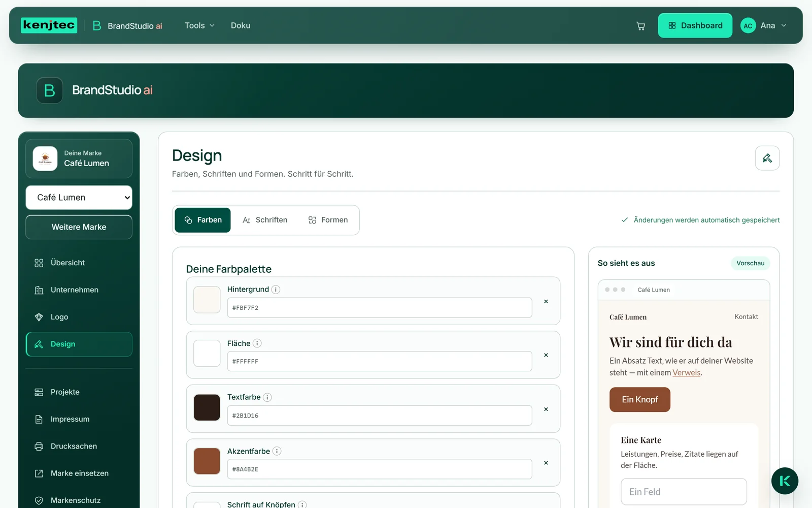Show info for Hintergrund color
This screenshot has width=812, height=508.
(276, 290)
